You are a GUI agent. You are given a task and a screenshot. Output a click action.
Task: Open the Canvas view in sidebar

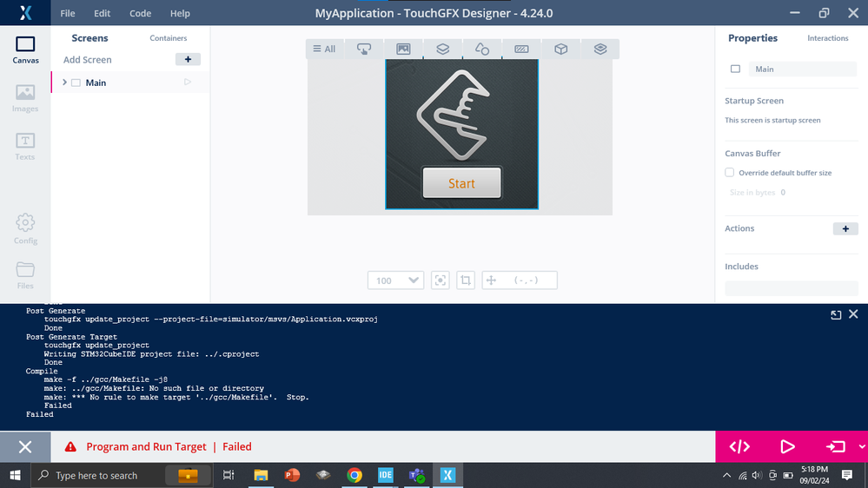25,49
